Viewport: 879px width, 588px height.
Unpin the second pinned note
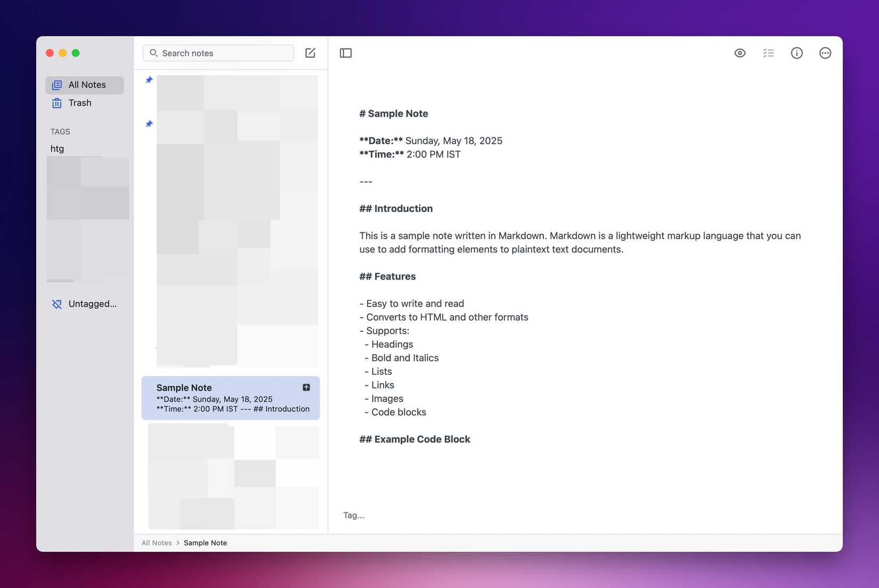click(x=149, y=124)
